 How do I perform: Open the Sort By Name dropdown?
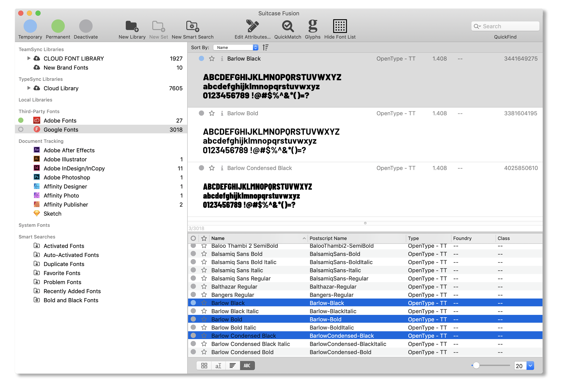click(x=236, y=47)
